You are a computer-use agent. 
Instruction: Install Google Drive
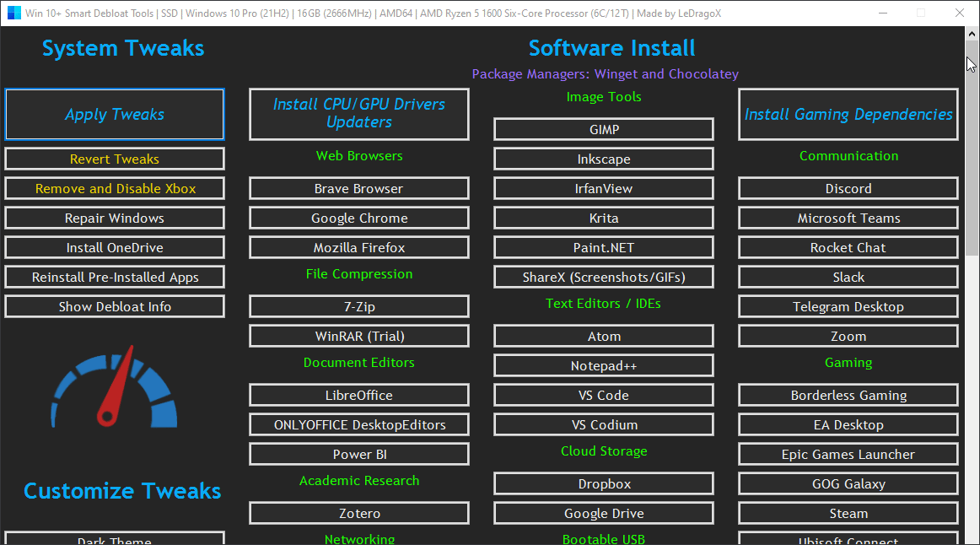click(604, 513)
